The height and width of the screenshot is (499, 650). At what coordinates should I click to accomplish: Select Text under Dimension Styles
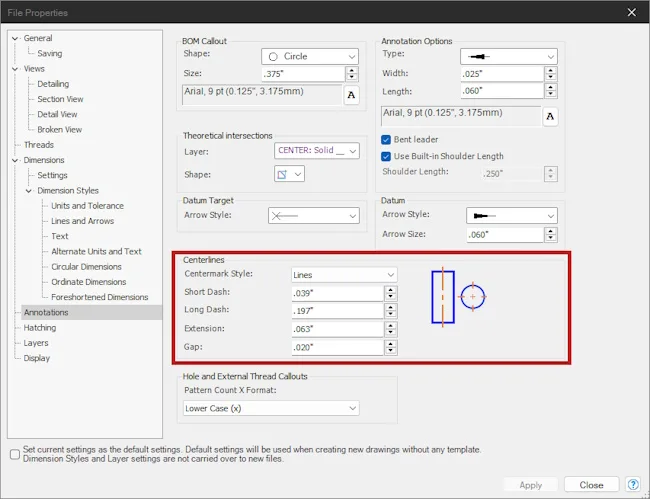[60, 236]
